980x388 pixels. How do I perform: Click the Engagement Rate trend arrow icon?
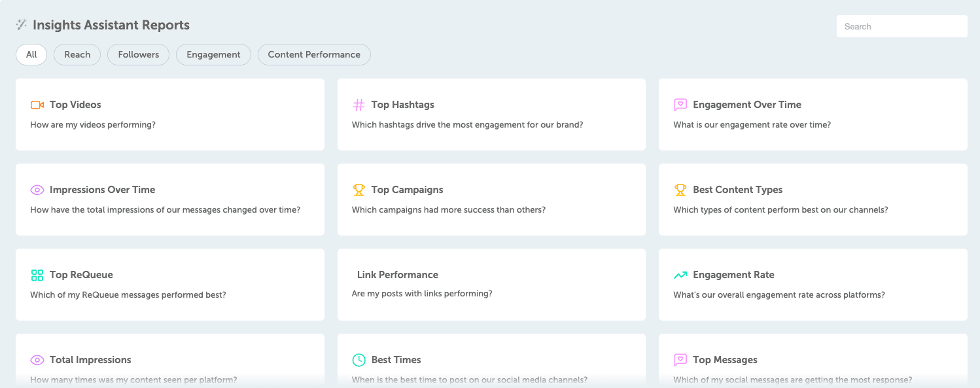(x=680, y=275)
